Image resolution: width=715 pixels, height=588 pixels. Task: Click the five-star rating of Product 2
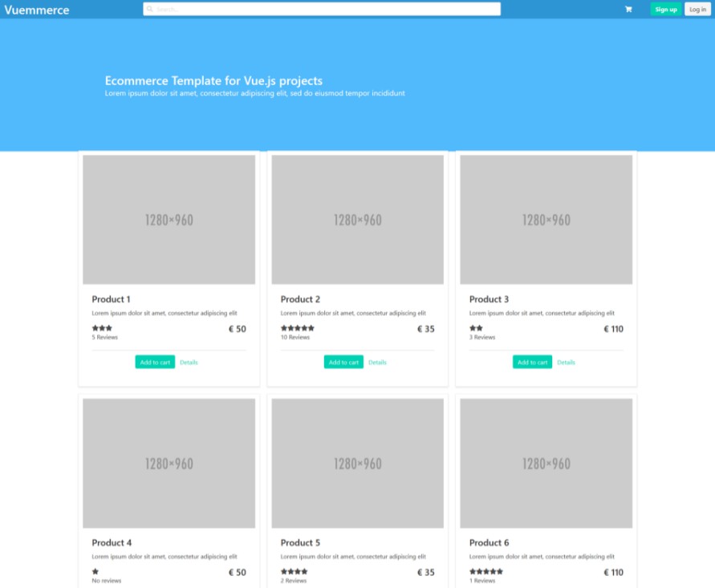297,328
